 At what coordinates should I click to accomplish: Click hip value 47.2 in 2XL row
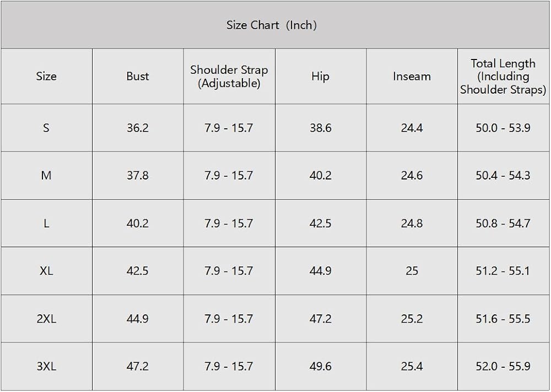click(321, 319)
